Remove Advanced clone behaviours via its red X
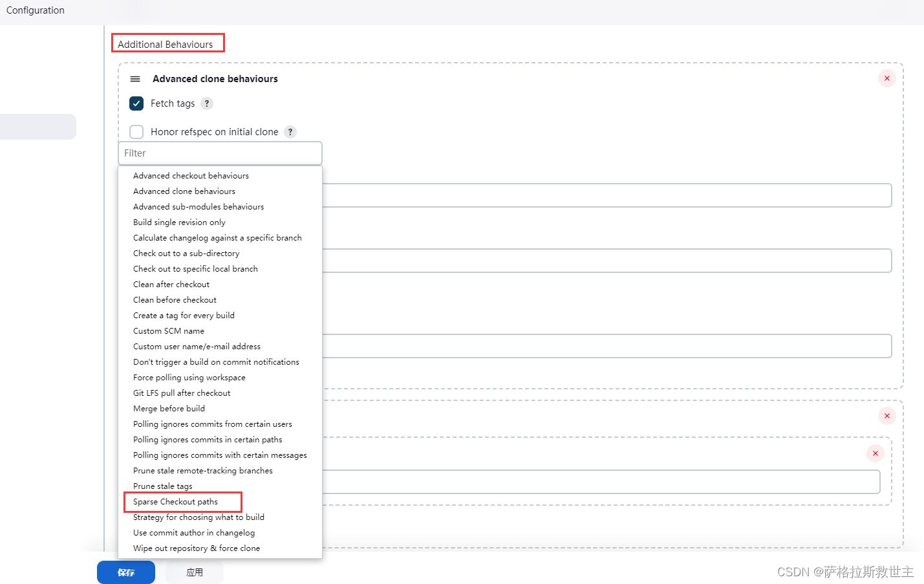 [886, 78]
